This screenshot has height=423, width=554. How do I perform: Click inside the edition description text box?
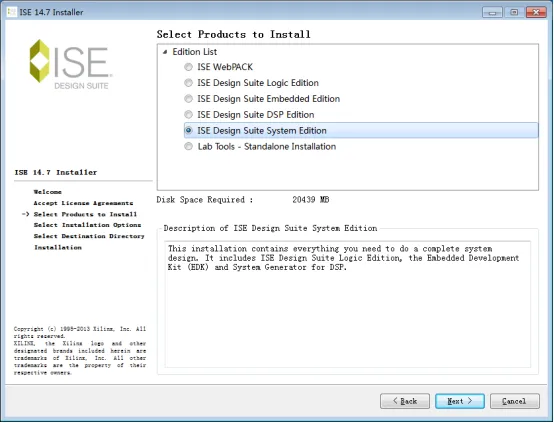click(x=348, y=304)
